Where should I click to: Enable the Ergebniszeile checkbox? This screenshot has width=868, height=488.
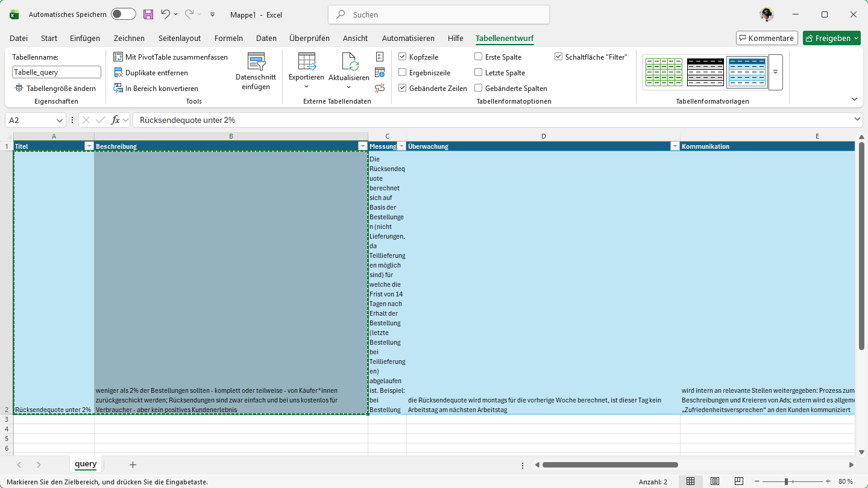tap(403, 72)
